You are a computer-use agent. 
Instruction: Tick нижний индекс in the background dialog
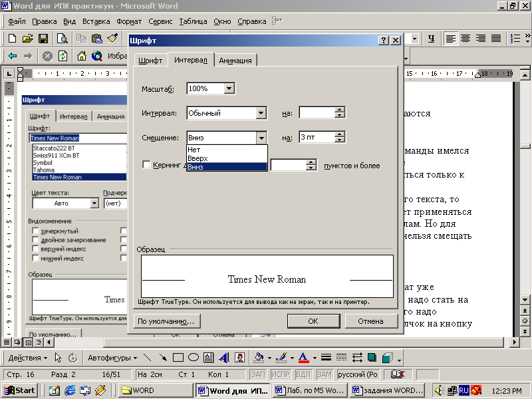click(35, 258)
